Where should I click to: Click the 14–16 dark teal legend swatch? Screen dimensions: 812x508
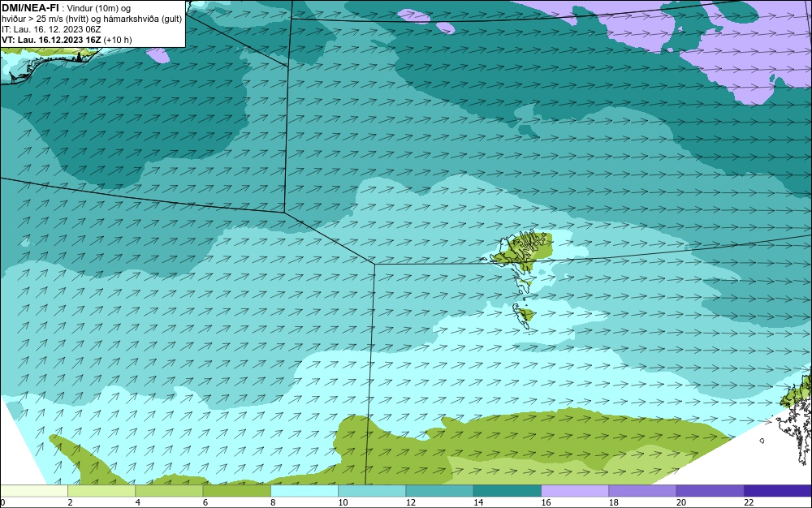coord(508,490)
